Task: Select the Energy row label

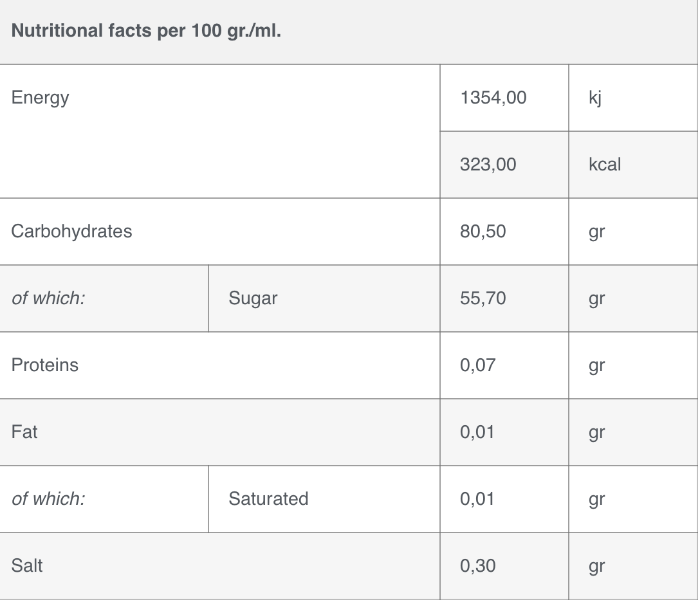Action: tap(40, 98)
